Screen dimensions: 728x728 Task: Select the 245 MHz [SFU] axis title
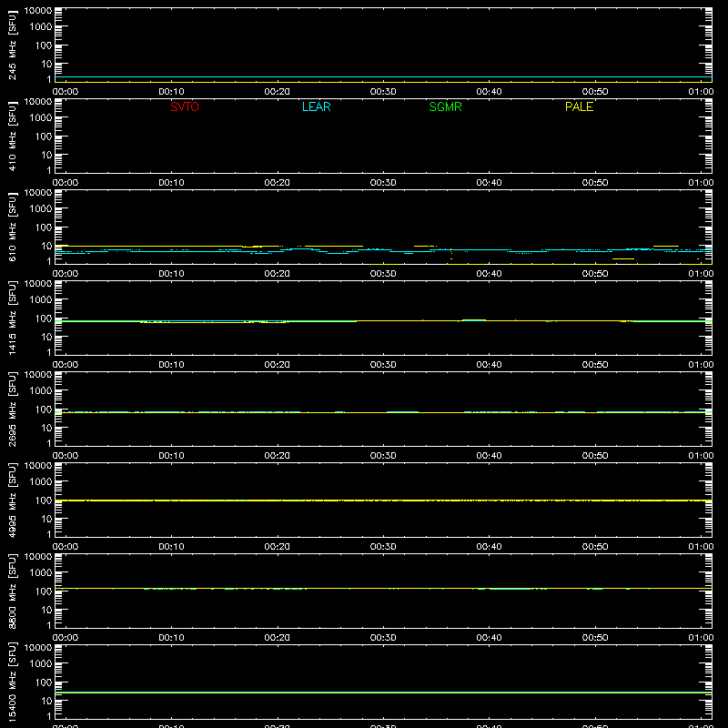[x=12, y=46]
